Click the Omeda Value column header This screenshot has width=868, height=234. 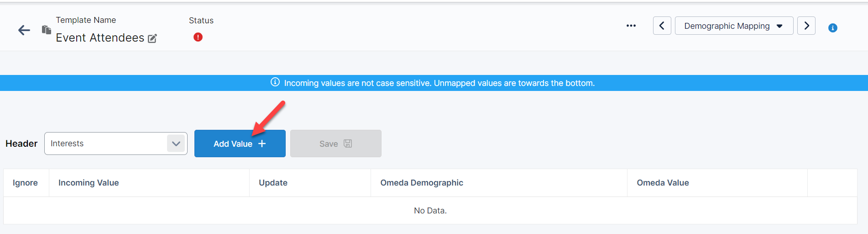click(663, 183)
